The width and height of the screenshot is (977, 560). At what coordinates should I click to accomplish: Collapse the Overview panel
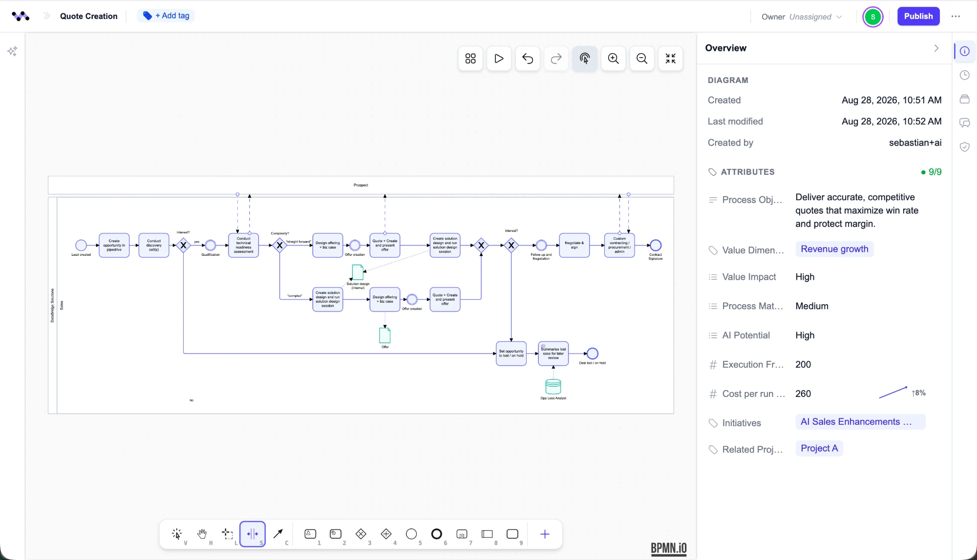pyautogui.click(x=936, y=48)
